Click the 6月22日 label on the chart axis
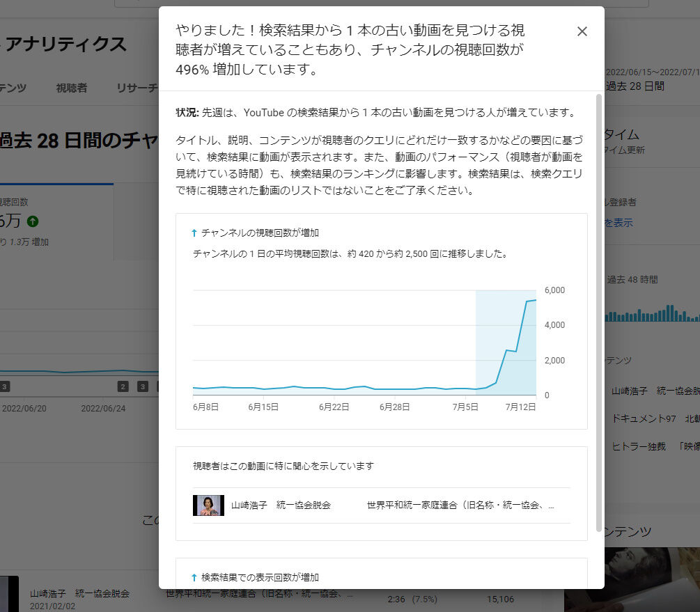Image resolution: width=700 pixels, height=612 pixels. coord(334,407)
